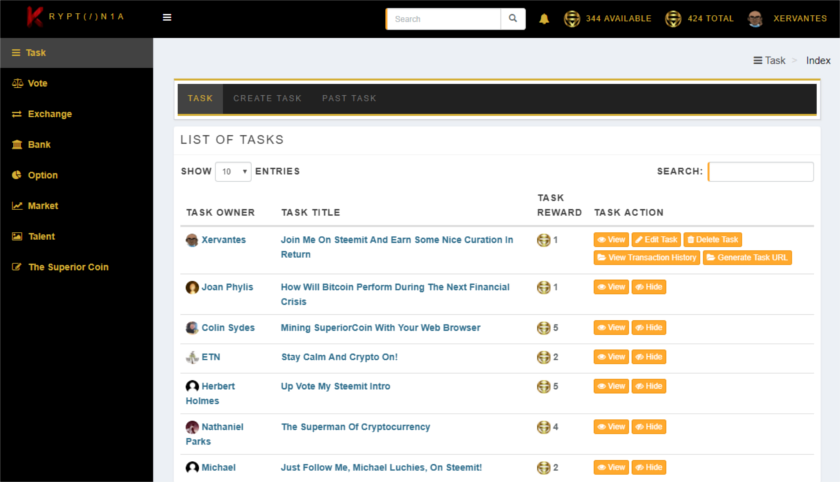Click The Superior Coin edit icon

(x=17, y=267)
